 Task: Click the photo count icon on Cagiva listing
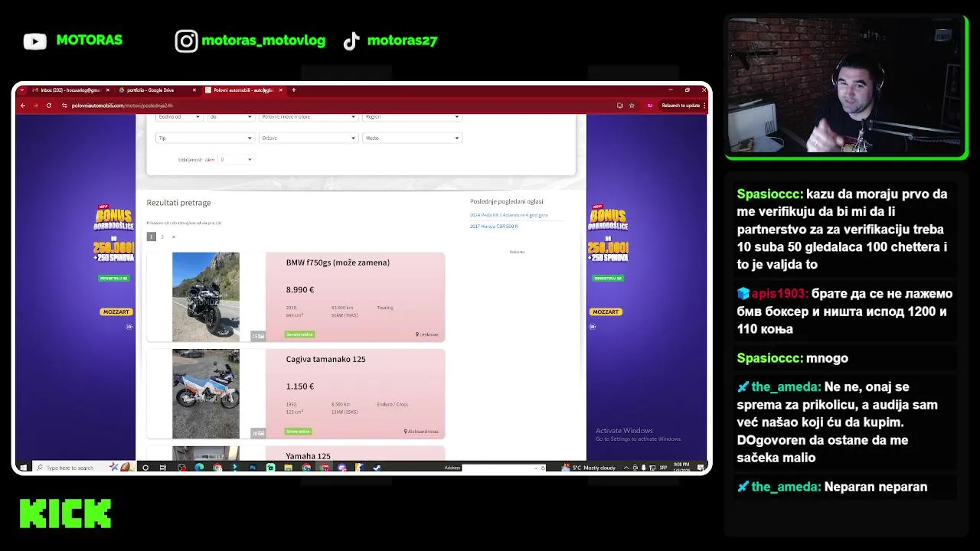[x=258, y=433]
